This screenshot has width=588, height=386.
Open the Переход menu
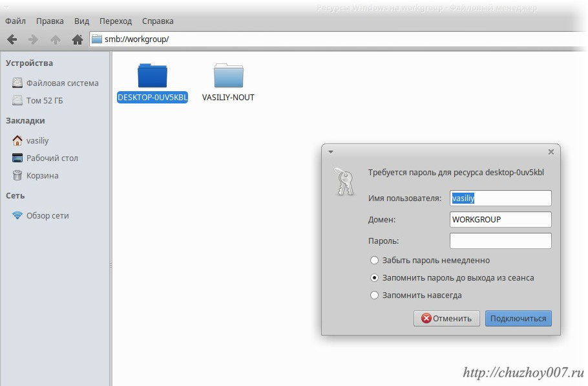point(115,21)
